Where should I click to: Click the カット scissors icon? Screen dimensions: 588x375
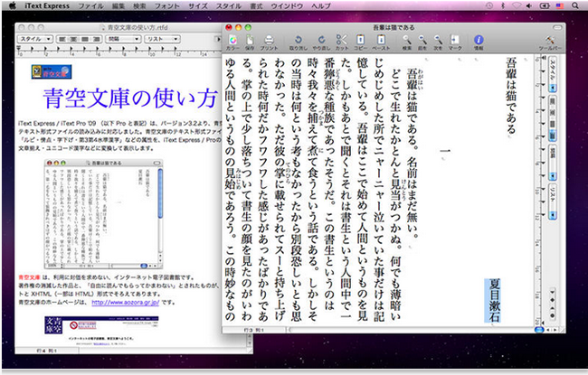click(x=341, y=42)
